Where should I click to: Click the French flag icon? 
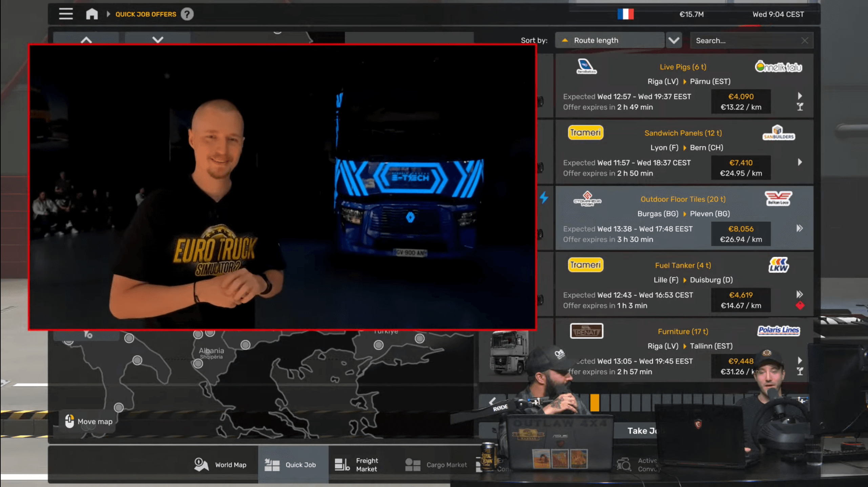tap(625, 14)
